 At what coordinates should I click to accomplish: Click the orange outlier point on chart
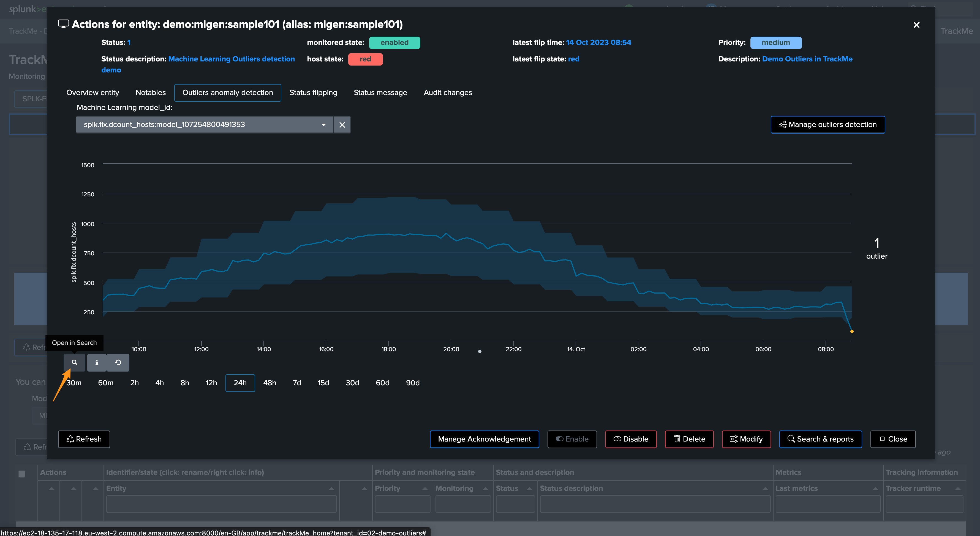[x=852, y=331]
